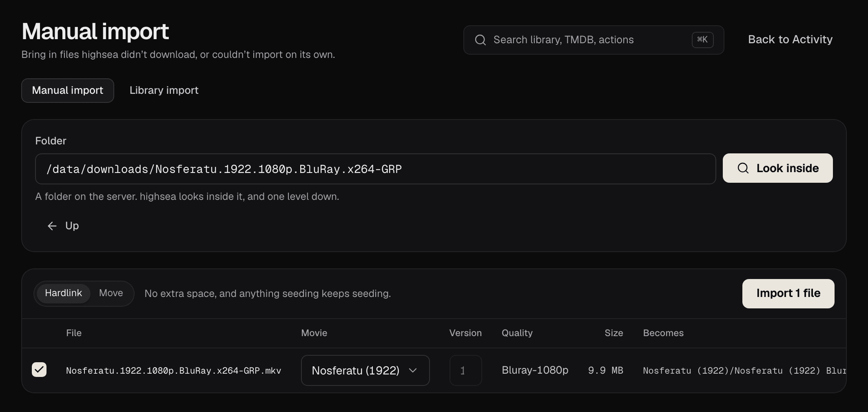The height and width of the screenshot is (412, 868).
Task: Click the Version number field
Action: point(465,370)
